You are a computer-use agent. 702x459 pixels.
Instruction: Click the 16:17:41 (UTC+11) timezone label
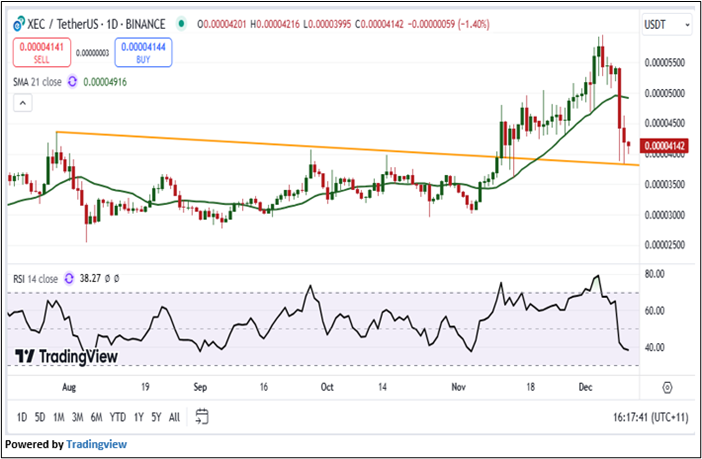coord(651,417)
